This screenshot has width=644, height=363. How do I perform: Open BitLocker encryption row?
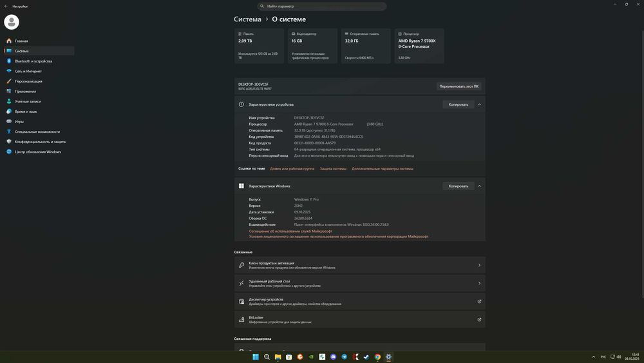click(x=360, y=319)
